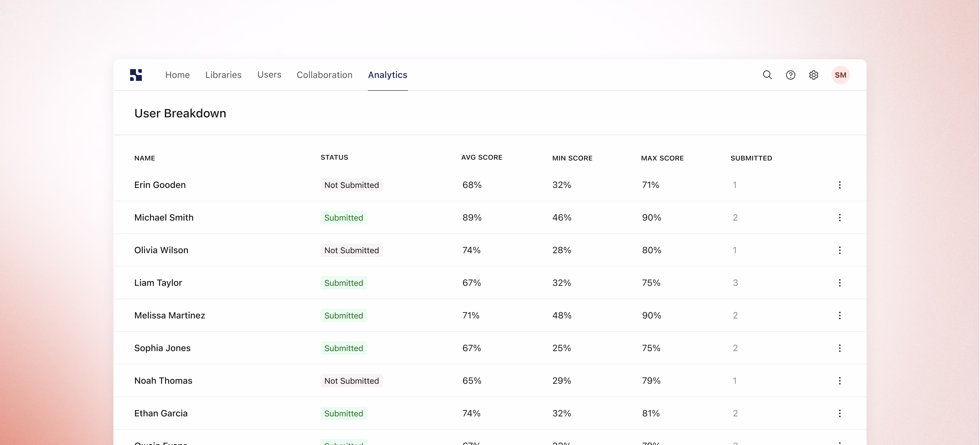980x445 pixels.
Task: Sort by the AVG SCORE column header
Action: click(482, 157)
